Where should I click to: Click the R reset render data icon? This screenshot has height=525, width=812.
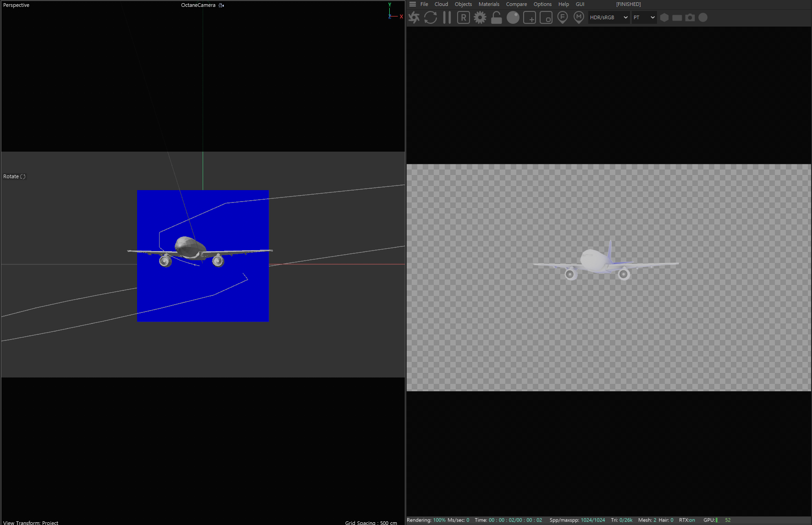464,17
